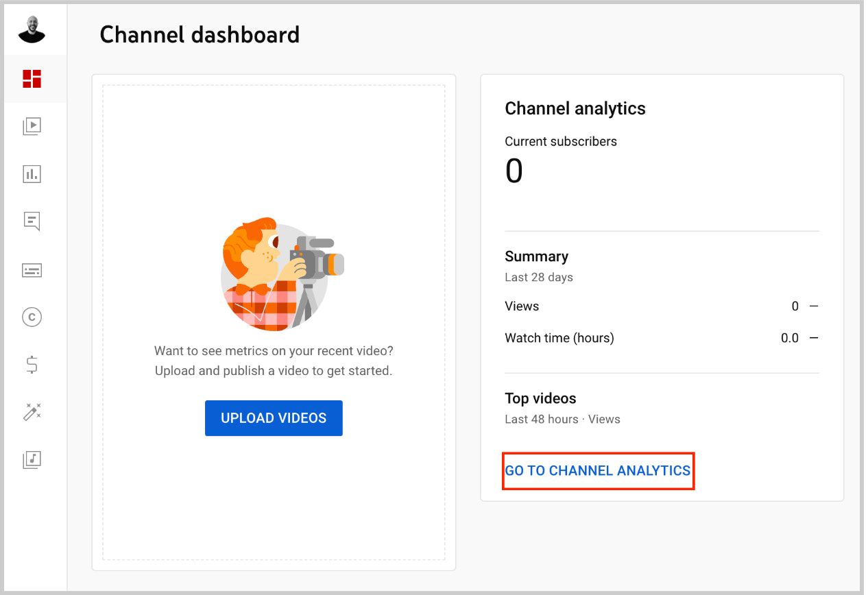
Task: Open the Dashboard sidebar icon
Action: point(32,79)
